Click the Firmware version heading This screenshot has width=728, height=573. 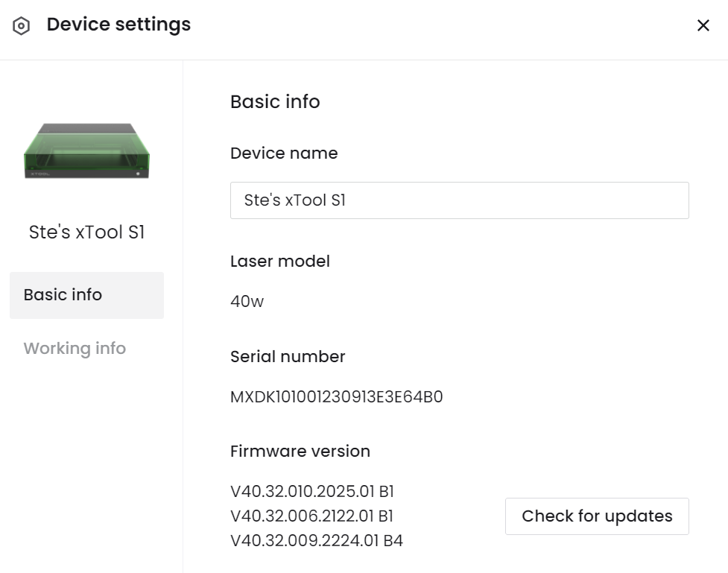[x=300, y=452]
